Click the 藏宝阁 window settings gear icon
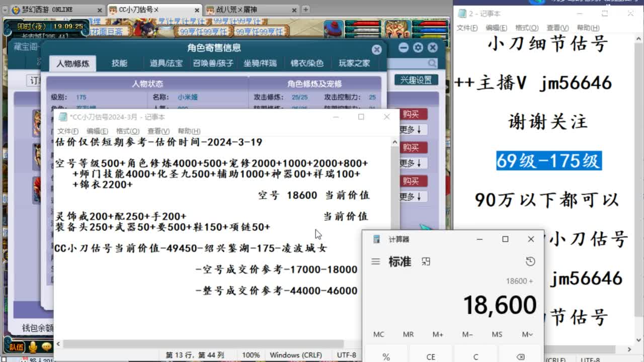Viewport: 644px width, 362px height. (x=418, y=48)
